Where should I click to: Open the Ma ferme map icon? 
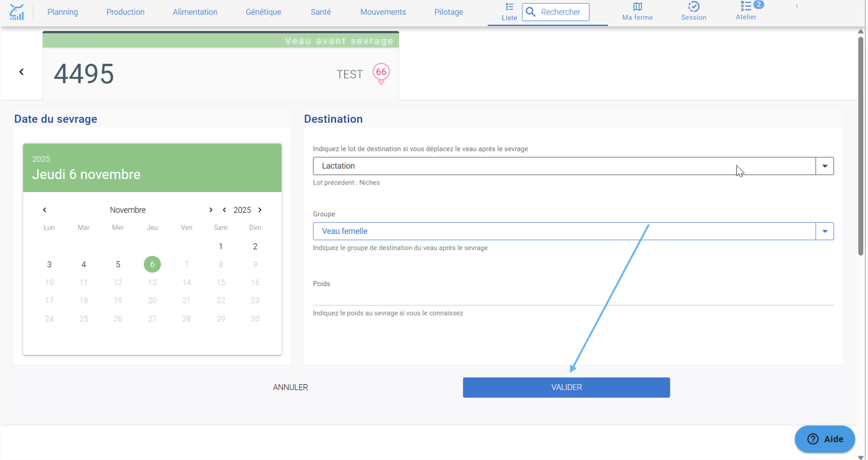tap(637, 12)
